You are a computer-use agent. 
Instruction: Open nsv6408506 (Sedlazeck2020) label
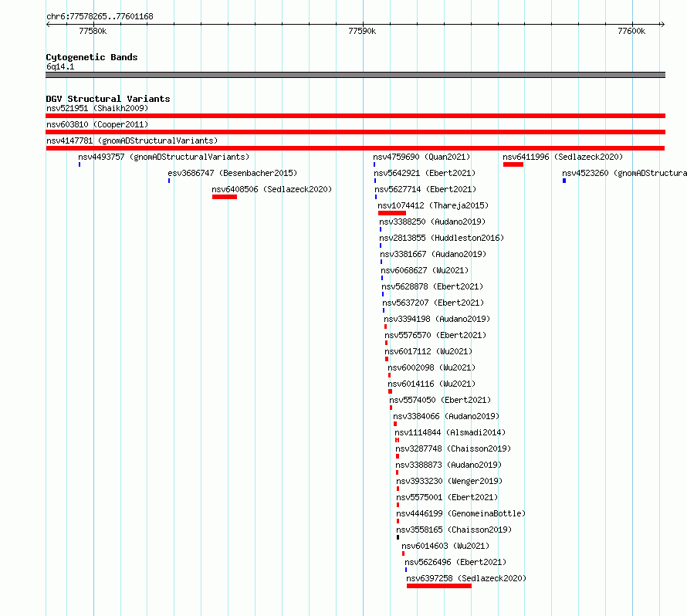272,189
